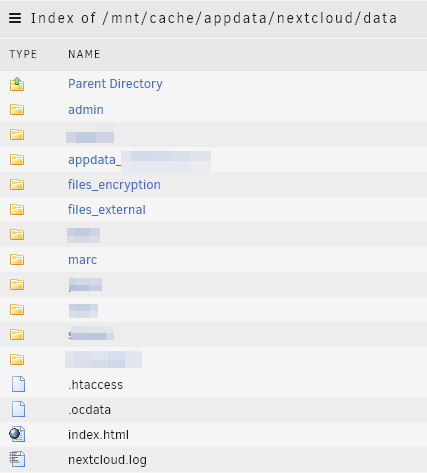Click the Index of path title text
Viewport: 427px width, 473px height.
[214, 18]
